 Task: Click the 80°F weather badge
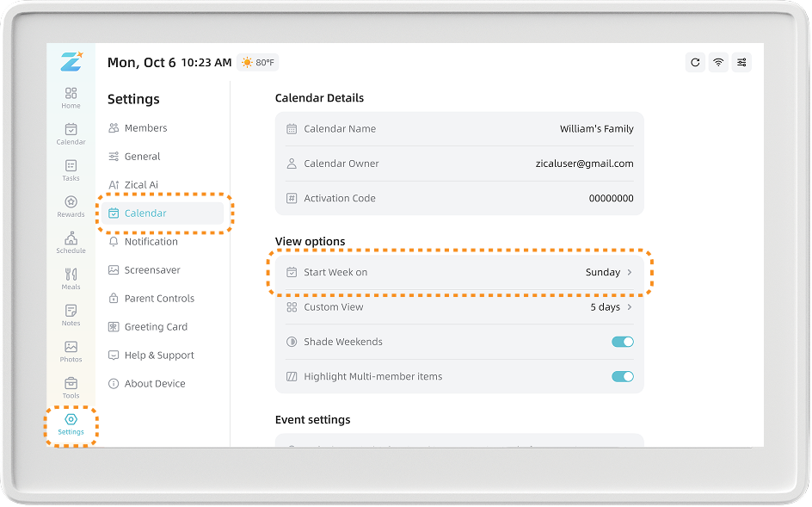click(x=258, y=63)
